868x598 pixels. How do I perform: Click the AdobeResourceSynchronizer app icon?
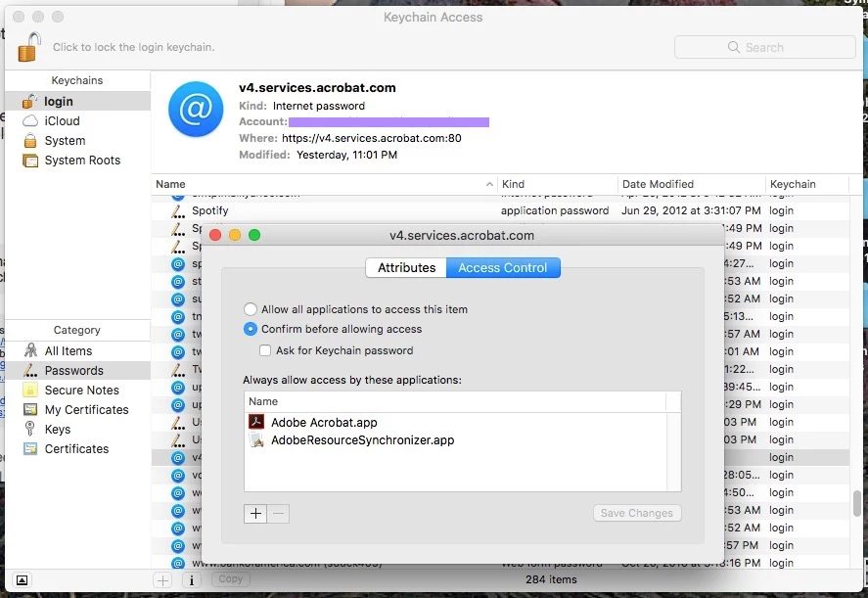(x=256, y=440)
